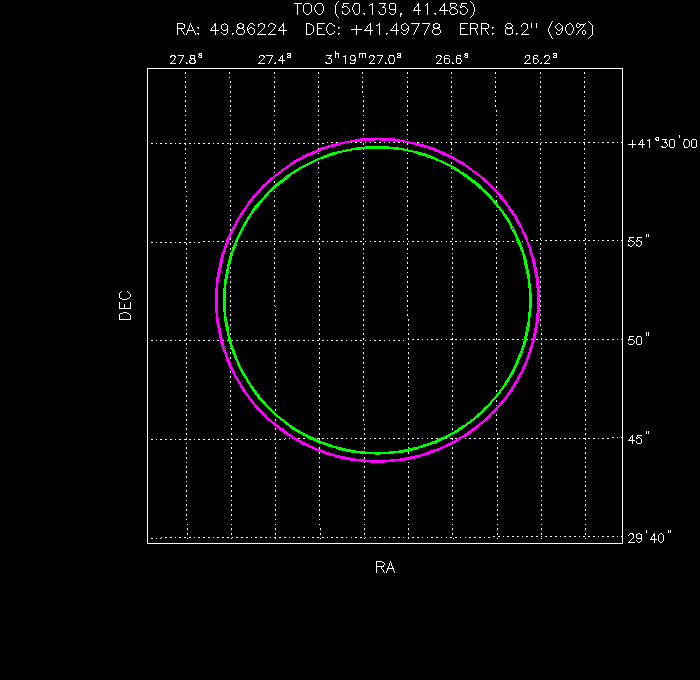This screenshot has width=700, height=680.
Task: Click the +41°30'00 declination label
Action: (662, 143)
